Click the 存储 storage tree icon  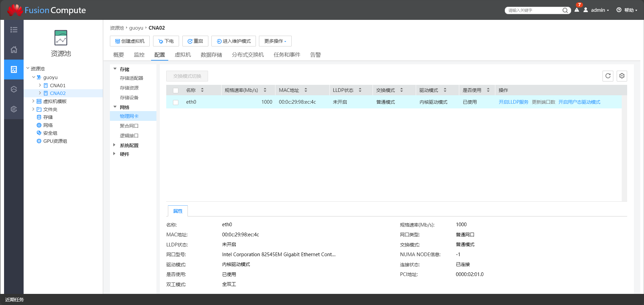pos(39,117)
